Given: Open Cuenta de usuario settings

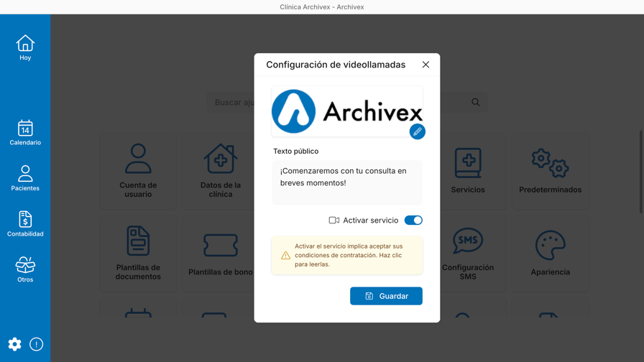Looking at the screenshot, I should [x=138, y=171].
